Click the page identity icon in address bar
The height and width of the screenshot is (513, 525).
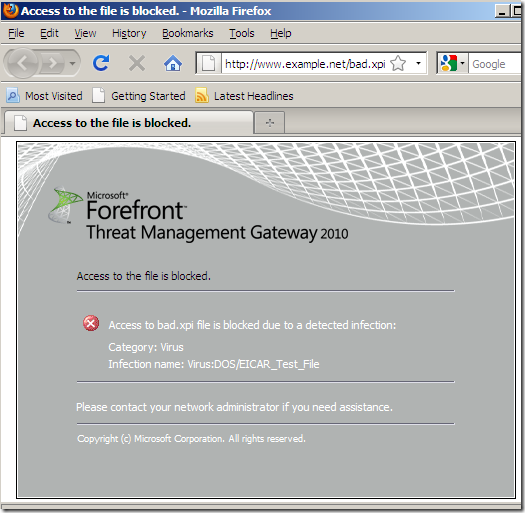208,63
